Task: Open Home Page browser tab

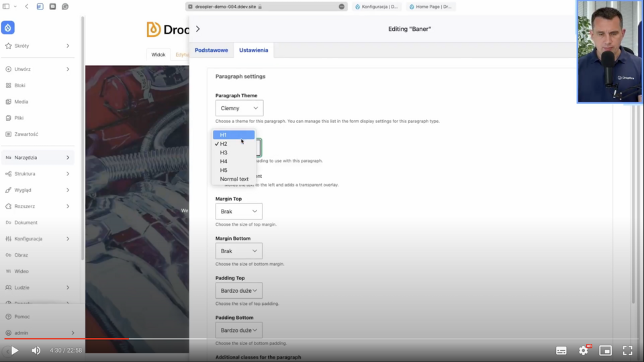Action: tap(430, 7)
